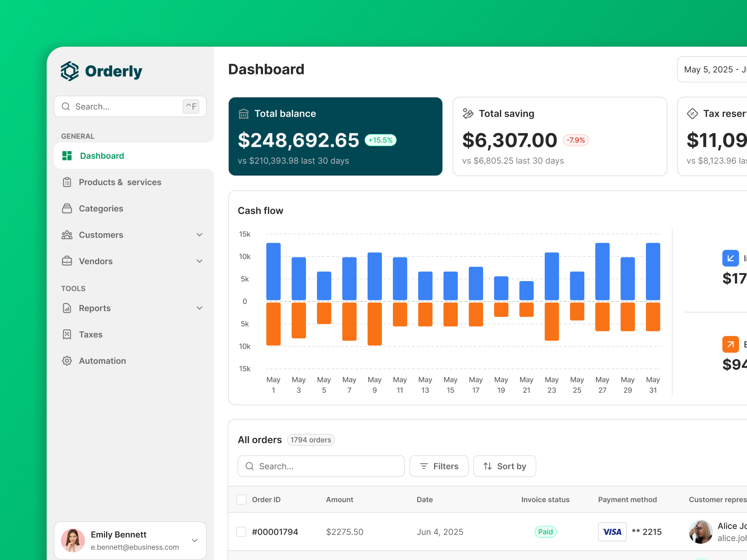Click the orange expense bar for May 9
Screen dimensions: 747x560
point(375,324)
